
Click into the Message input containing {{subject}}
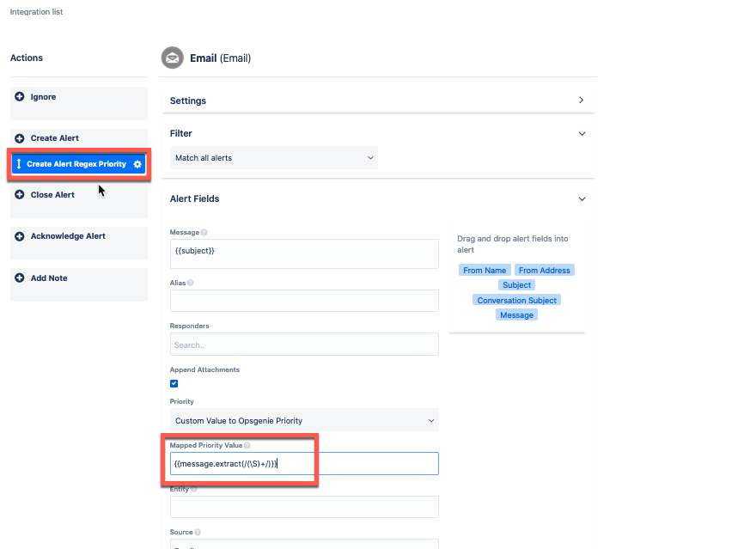click(x=304, y=253)
